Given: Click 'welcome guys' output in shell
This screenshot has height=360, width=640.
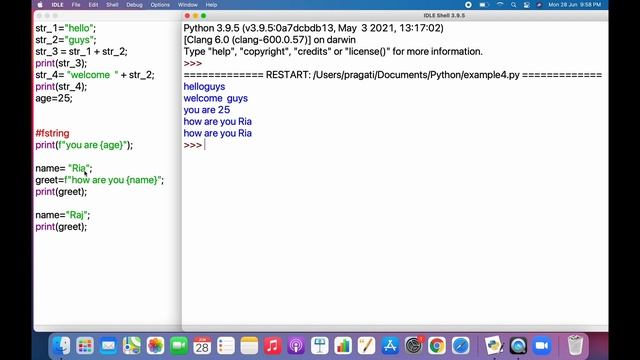Looking at the screenshot, I should pyautogui.click(x=216, y=98).
